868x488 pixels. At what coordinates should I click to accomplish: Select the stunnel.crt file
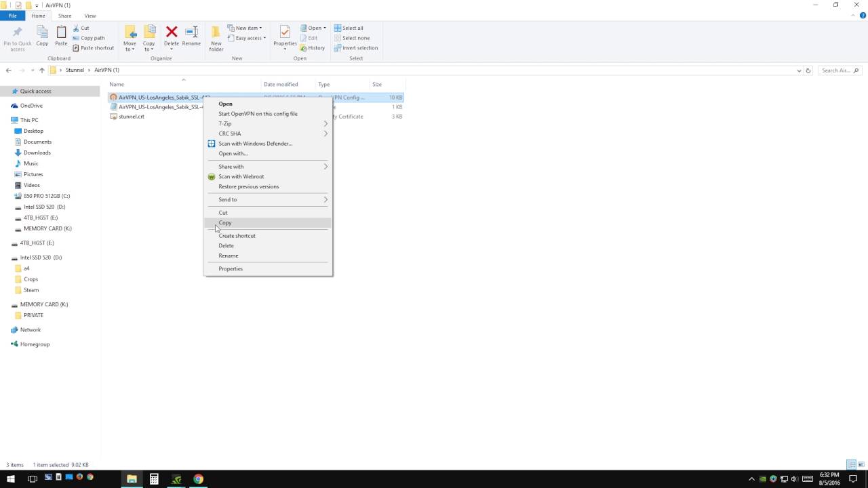[x=132, y=117]
